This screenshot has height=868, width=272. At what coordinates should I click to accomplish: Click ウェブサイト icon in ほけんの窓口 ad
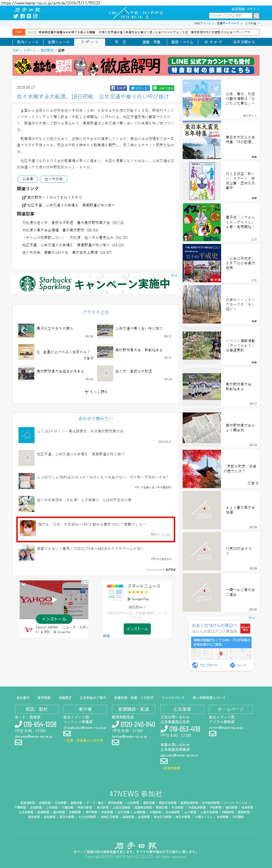tap(195, 665)
